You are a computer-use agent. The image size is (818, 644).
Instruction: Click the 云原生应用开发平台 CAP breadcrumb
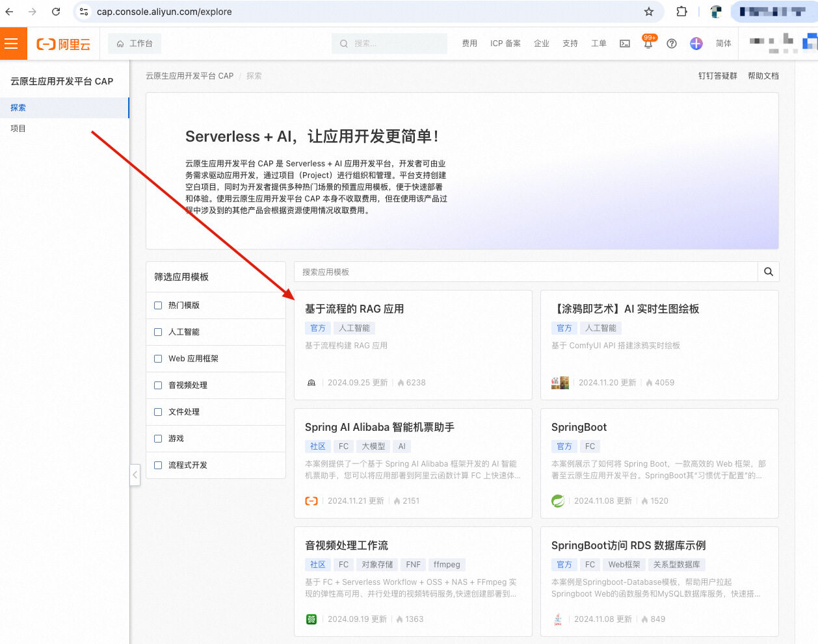click(189, 76)
